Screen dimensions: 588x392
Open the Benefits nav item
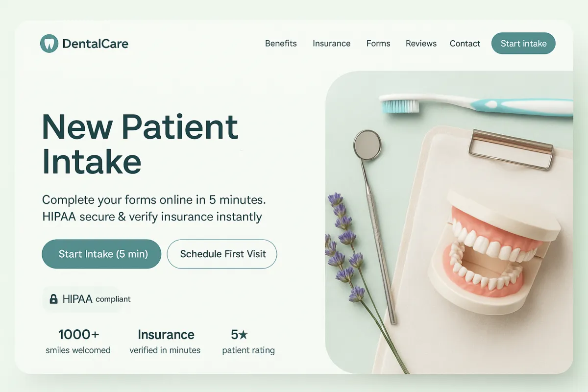tap(281, 43)
